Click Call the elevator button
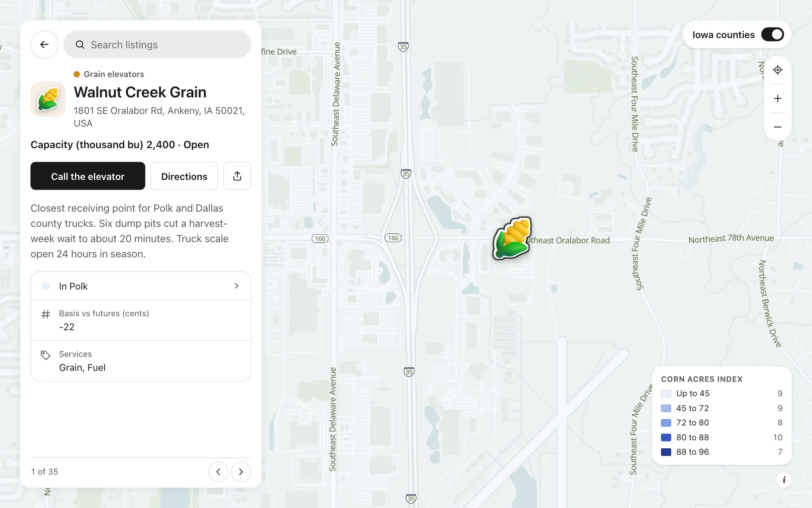The width and height of the screenshot is (812, 508). tap(88, 176)
